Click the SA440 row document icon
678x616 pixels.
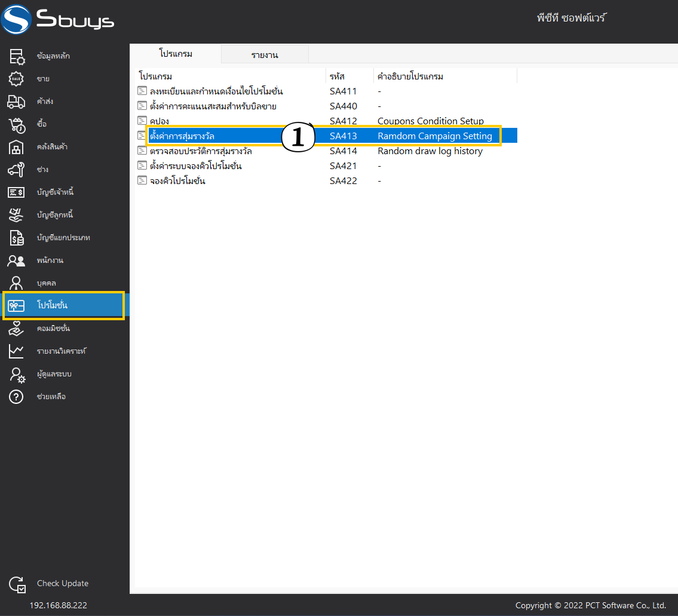point(142,106)
